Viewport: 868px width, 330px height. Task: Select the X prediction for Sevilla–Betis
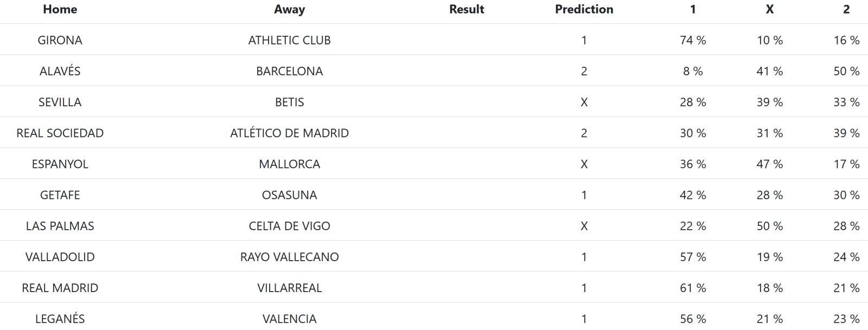(x=584, y=102)
